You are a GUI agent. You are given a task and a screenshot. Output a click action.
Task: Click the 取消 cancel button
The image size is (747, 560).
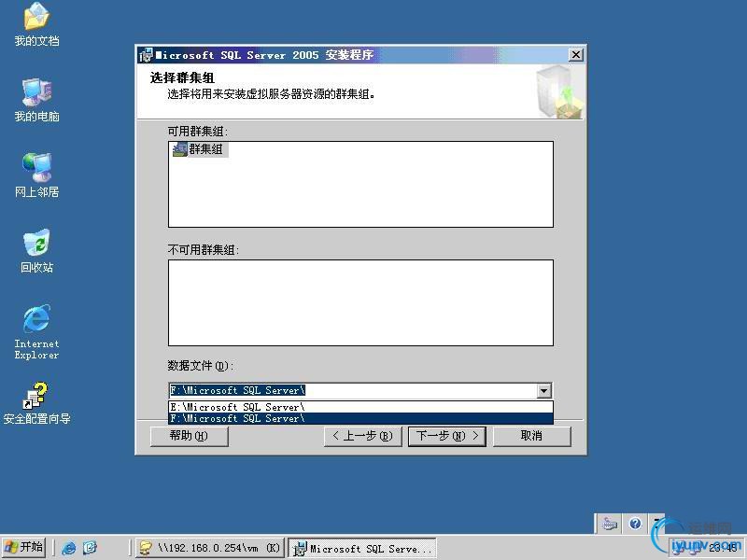point(531,436)
